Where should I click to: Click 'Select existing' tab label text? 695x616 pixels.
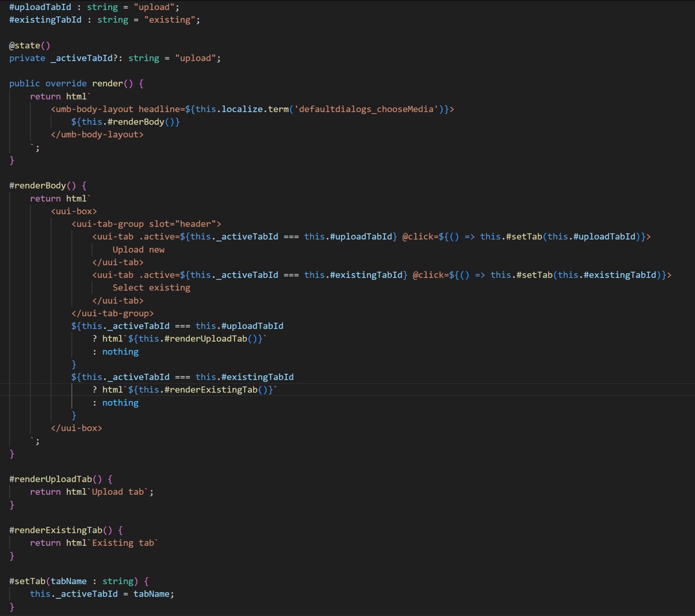152,288
